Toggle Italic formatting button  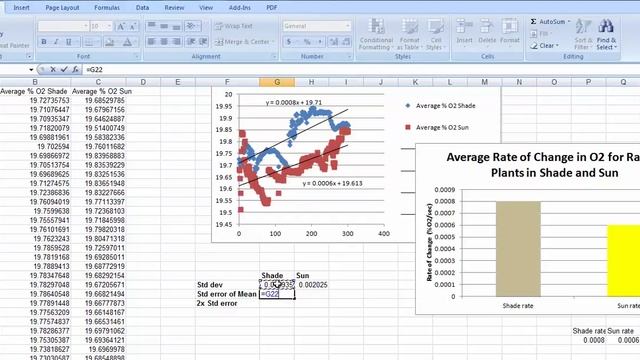tap(56, 42)
